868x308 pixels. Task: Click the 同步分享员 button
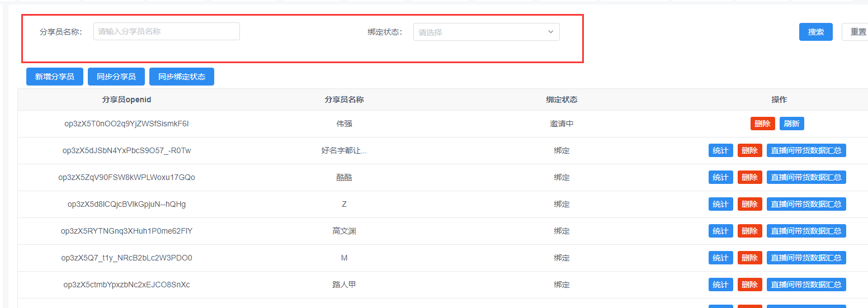point(116,77)
